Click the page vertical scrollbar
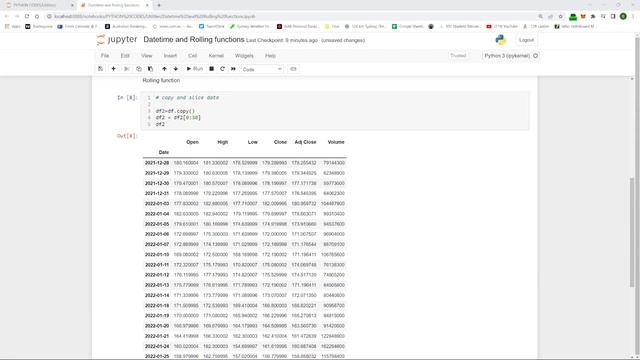 632,233
